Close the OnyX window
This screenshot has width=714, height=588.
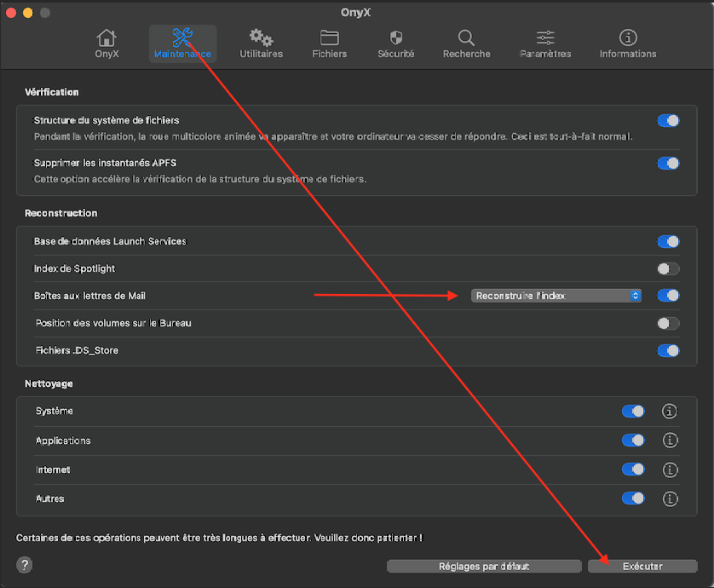[11, 13]
